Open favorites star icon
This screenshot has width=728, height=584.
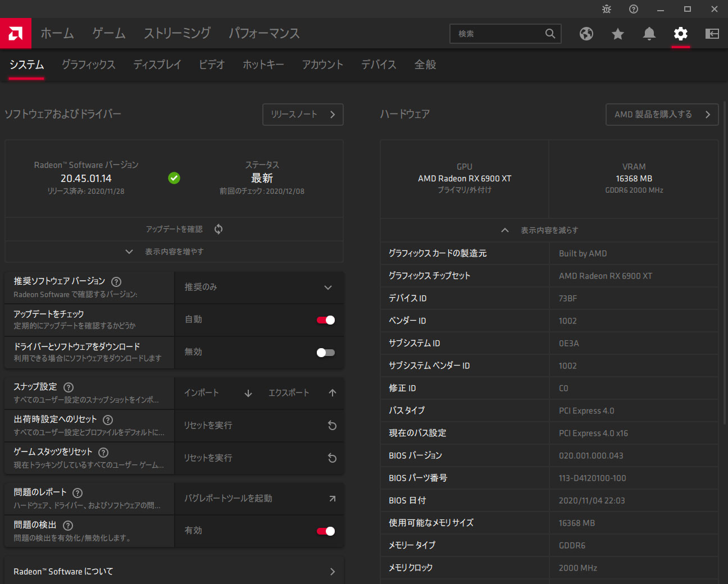coord(618,34)
